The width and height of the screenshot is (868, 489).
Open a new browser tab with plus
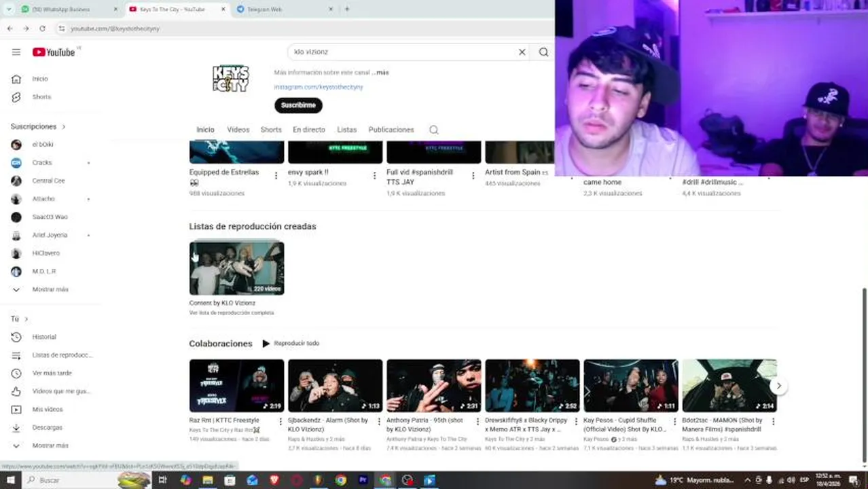tap(346, 10)
